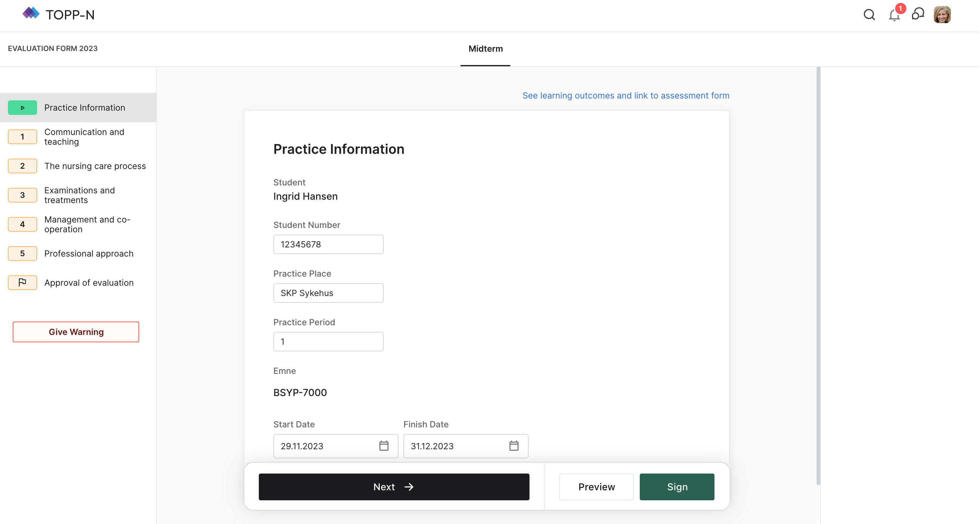The width and height of the screenshot is (980, 524).
Task: Open the search magnifier icon
Action: tap(869, 15)
